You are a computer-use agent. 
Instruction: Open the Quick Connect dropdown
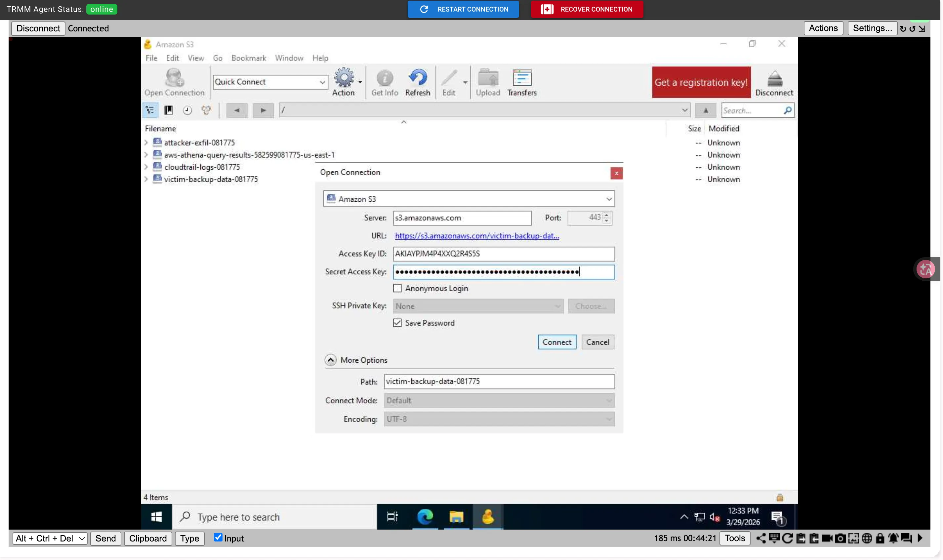tap(270, 82)
